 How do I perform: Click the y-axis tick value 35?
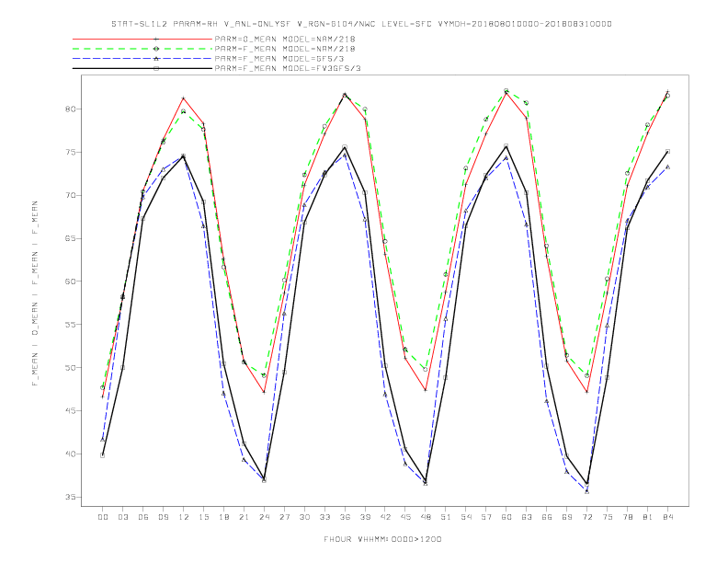70,497
